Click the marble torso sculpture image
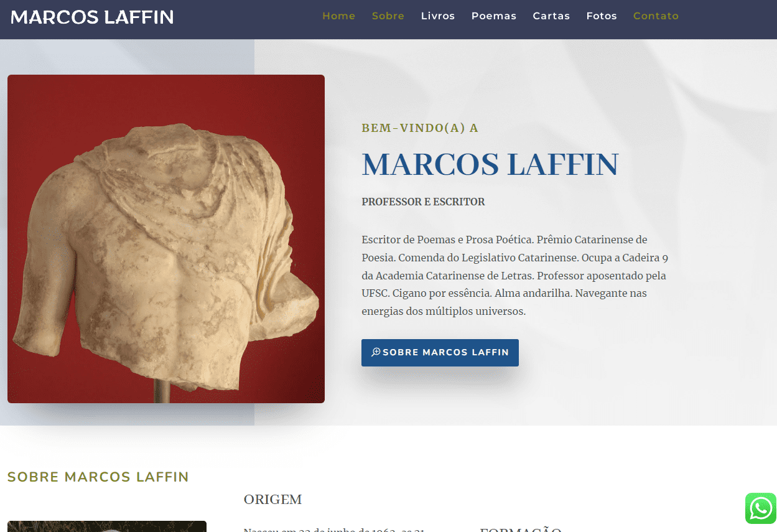Viewport: 777px width, 532px height. [x=166, y=239]
